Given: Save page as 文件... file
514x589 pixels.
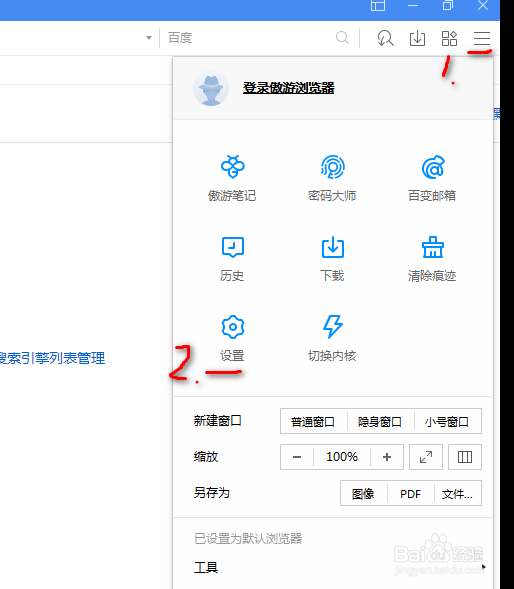Looking at the screenshot, I should [x=457, y=494].
